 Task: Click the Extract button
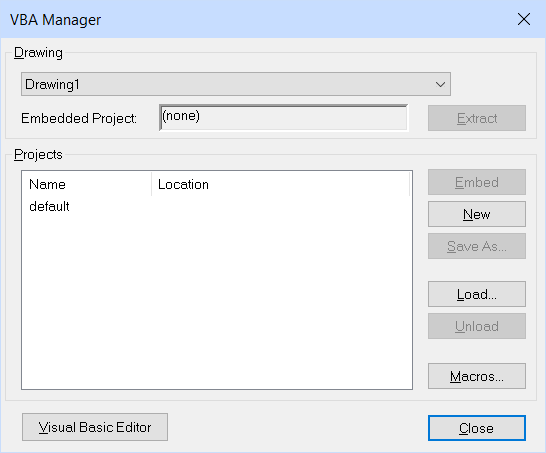(x=477, y=118)
